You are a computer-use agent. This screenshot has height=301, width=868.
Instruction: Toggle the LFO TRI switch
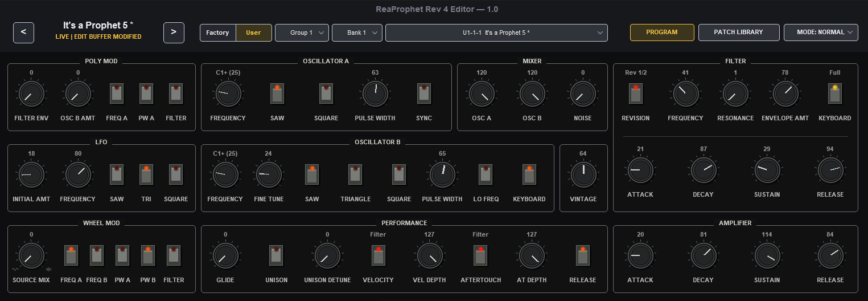pyautogui.click(x=146, y=174)
